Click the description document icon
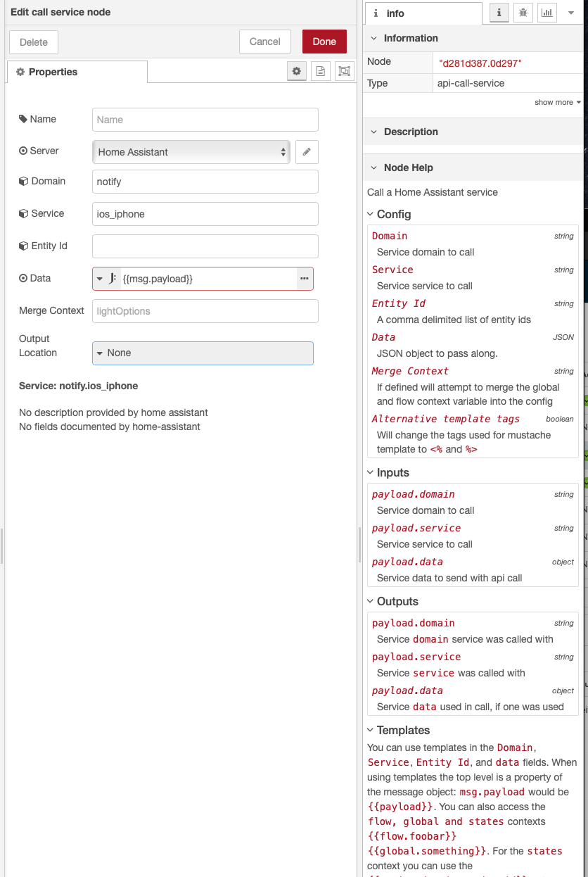This screenshot has width=588, height=877. (x=321, y=71)
